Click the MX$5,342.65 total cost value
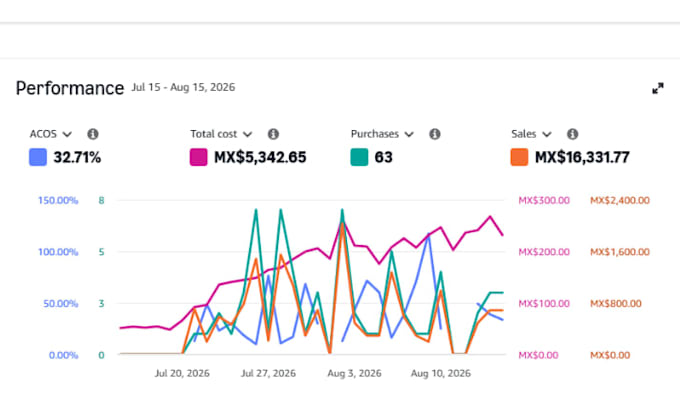 point(260,157)
